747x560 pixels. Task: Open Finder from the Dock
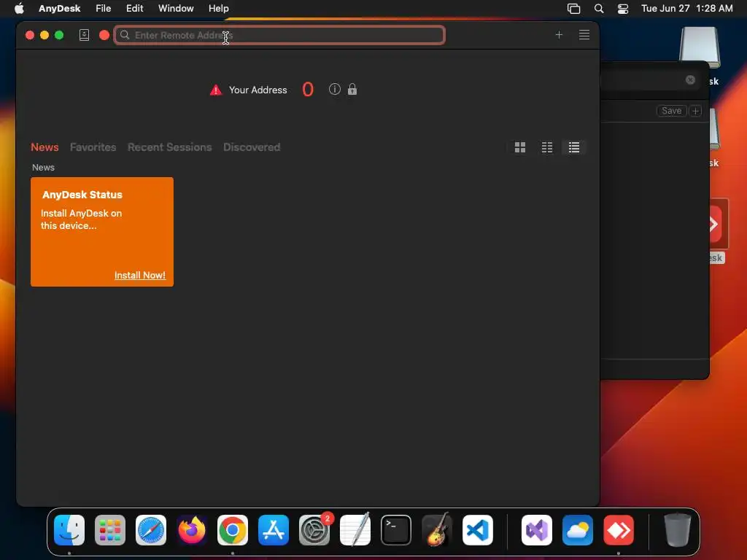click(x=69, y=530)
